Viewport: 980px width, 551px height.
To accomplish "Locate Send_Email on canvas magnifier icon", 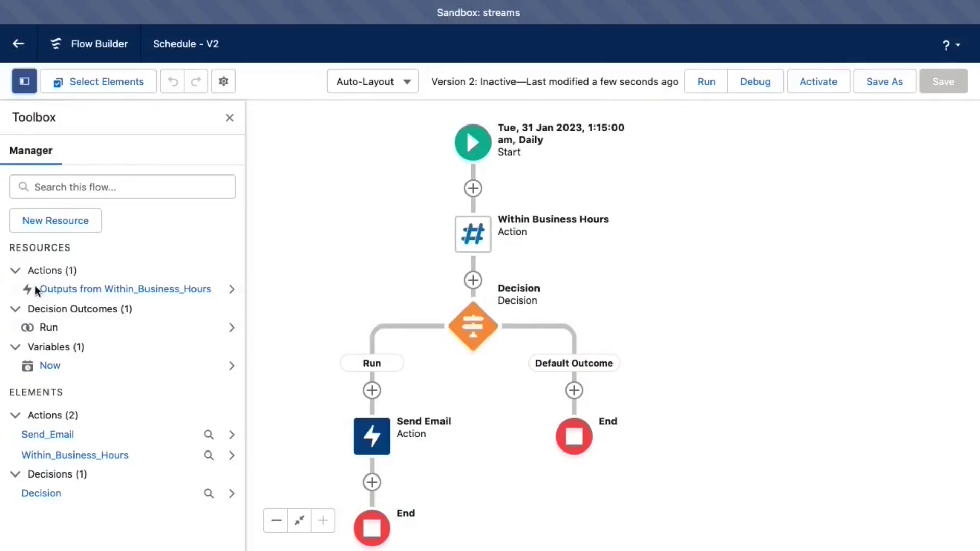I will tap(209, 435).
